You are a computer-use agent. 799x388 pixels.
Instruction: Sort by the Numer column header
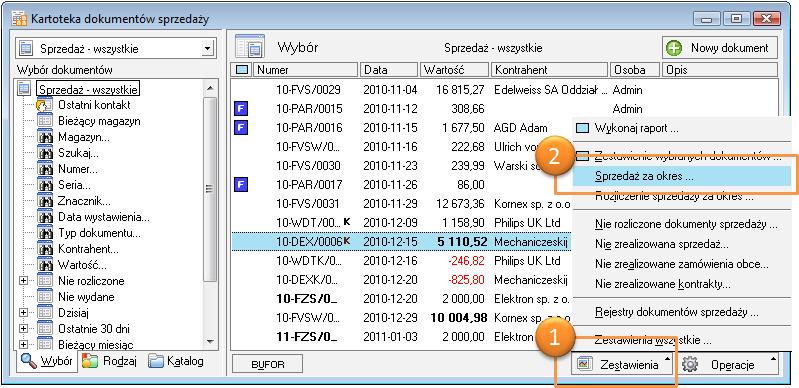306,70
